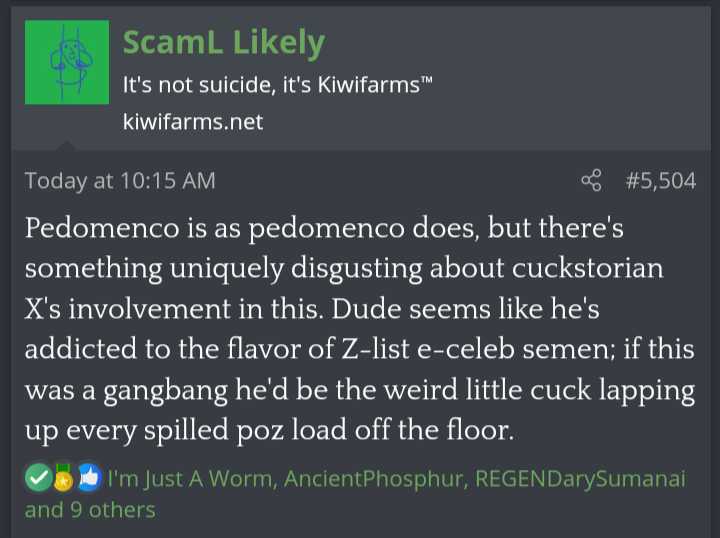This screenshot has height=538, width=720.
Task: Click the 'Today at 10:15 AM' timestamp
Action: [x=120, y=181]
